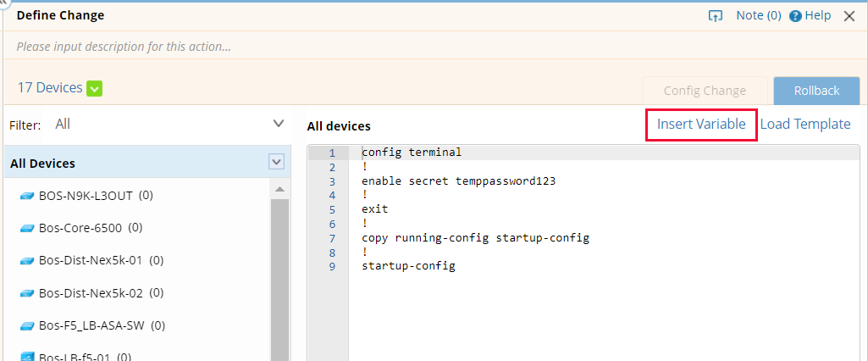The image size is (868, 361).
Task: Open the 17 Devices list link
Action: [50, 88]
